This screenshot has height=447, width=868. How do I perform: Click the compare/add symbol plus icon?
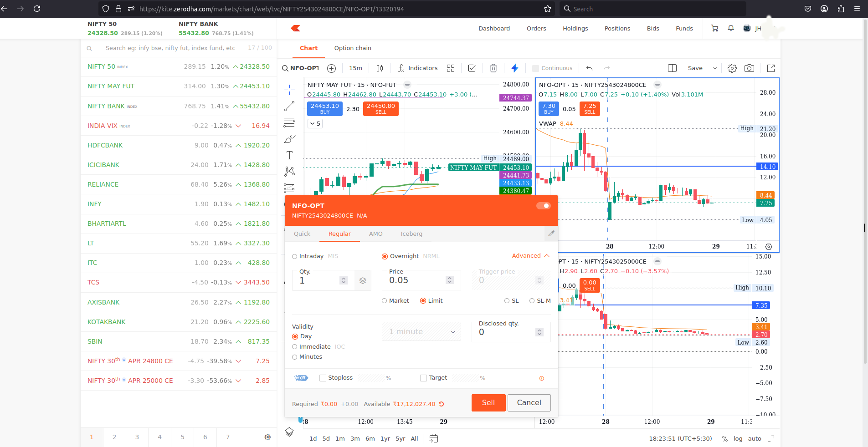click(332, 68)
